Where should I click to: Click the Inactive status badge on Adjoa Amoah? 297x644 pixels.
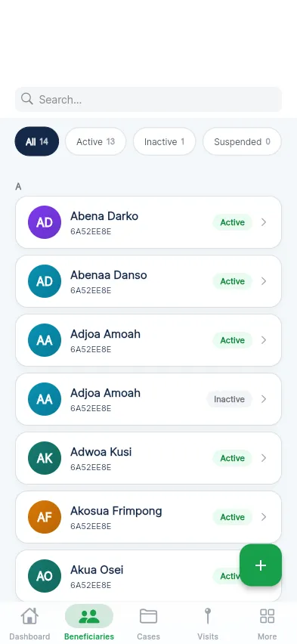coord(229,399)
